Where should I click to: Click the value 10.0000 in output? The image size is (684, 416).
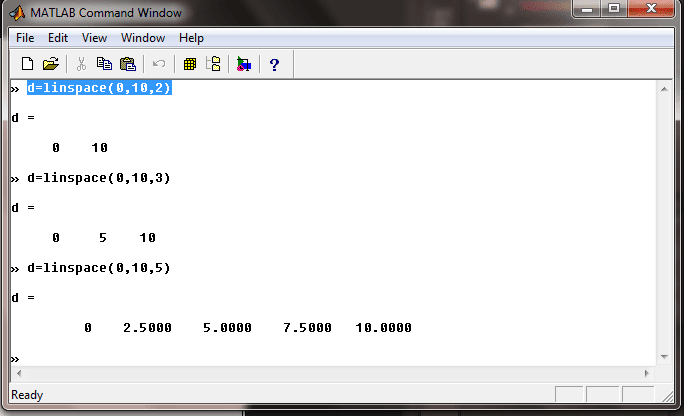tap(383, 327)
